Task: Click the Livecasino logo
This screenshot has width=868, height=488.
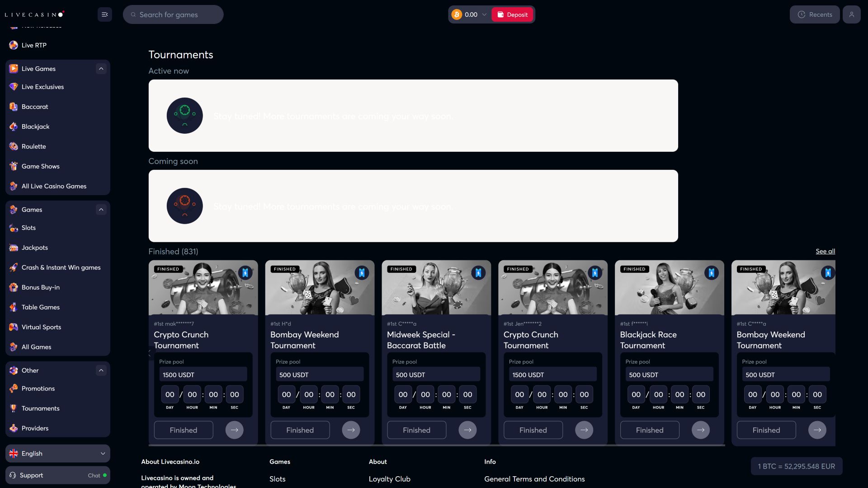Action: point(34,14)
